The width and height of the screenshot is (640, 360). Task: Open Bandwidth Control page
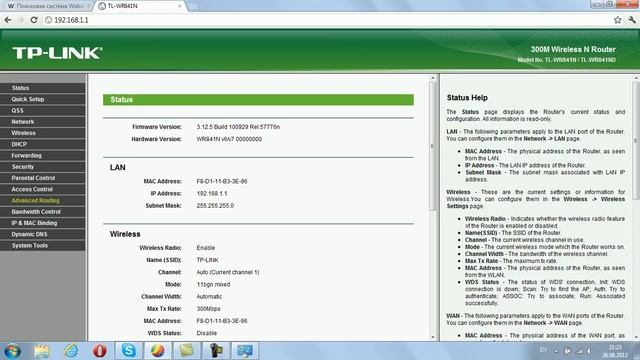click(43, 212)
